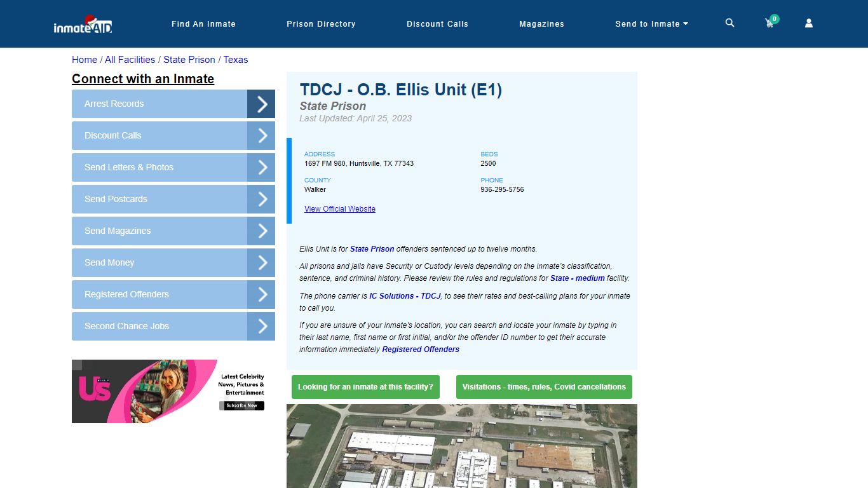Screen dimensions: 868x488
Task: Open the user account icon
Action: tap(809, 23)
